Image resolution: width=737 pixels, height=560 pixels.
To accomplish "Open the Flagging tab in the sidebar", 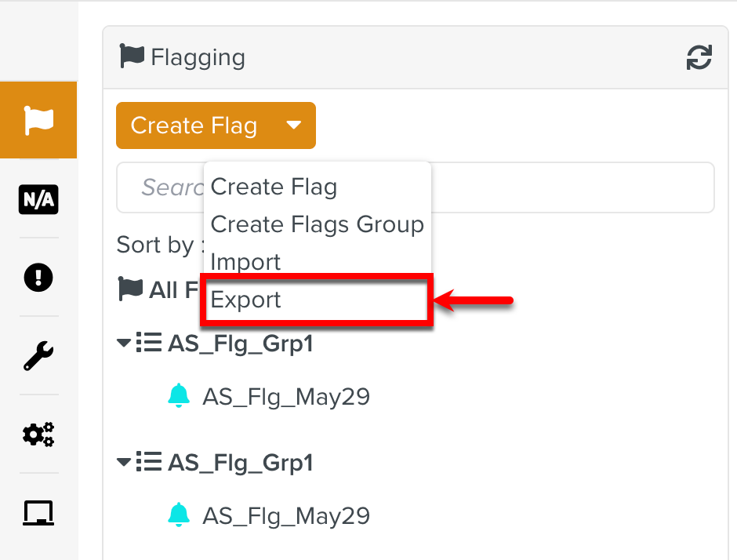I will [38, 120].
